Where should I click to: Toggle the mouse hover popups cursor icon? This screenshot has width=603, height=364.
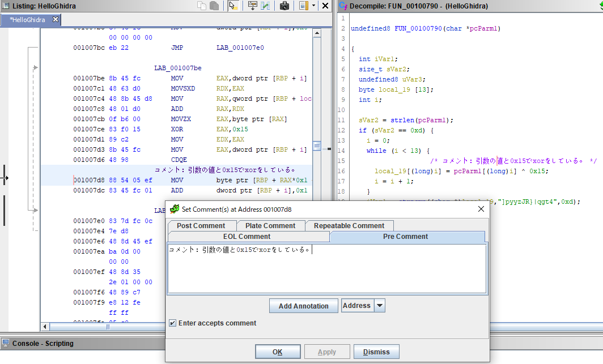tap(233, 6)
